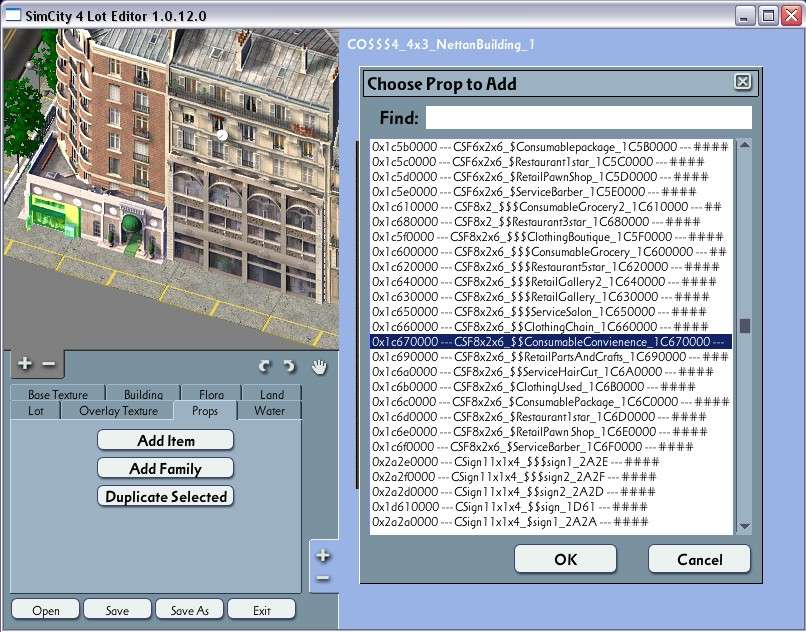Select prop CSF8x2x6_$ConsumablePackage_1C6C0000
This screenshot has height=632, width=806.
pyautogui.click(x=551, y=402)
